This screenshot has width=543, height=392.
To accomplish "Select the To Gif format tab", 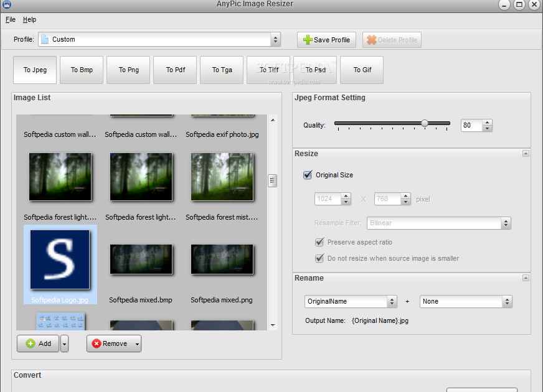I will [x=362, y=70].
